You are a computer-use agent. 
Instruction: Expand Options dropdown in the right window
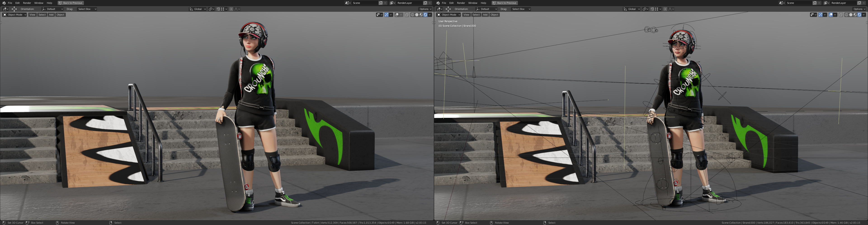[859, 9]
